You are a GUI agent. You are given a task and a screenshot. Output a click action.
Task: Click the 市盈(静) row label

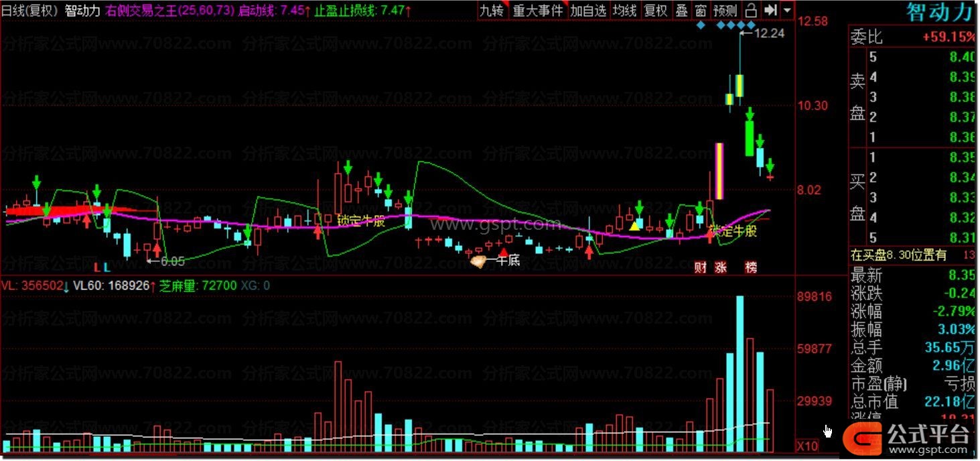(879, 384)
